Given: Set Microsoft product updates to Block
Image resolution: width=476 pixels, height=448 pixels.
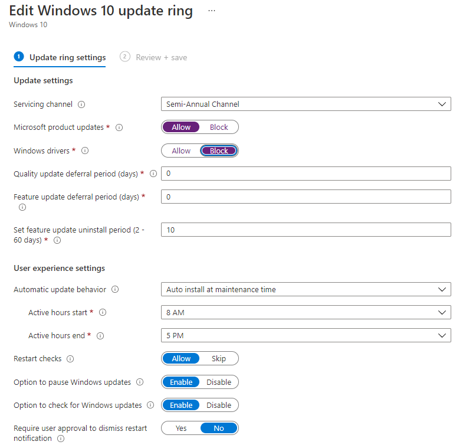Looking at the screenshot, I should coord(219,127).
